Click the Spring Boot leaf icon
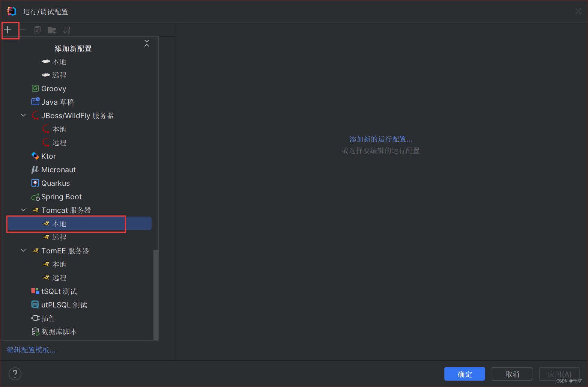This screenshot has width=588, height=387. (x=35, y=197)
